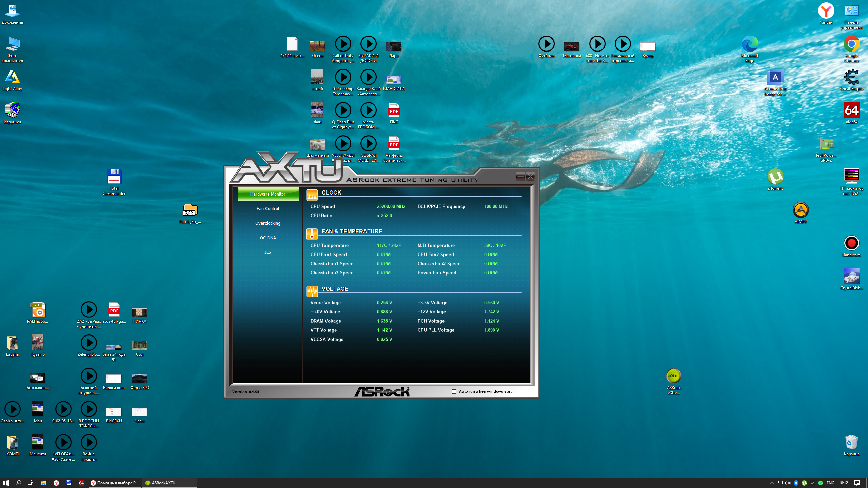
Task: Open Bandicam recorder icon
Action: pos(851,243)
